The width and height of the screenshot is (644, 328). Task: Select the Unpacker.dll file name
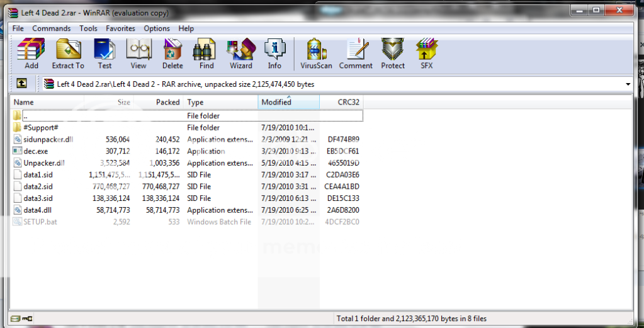[x=44, y=163]
